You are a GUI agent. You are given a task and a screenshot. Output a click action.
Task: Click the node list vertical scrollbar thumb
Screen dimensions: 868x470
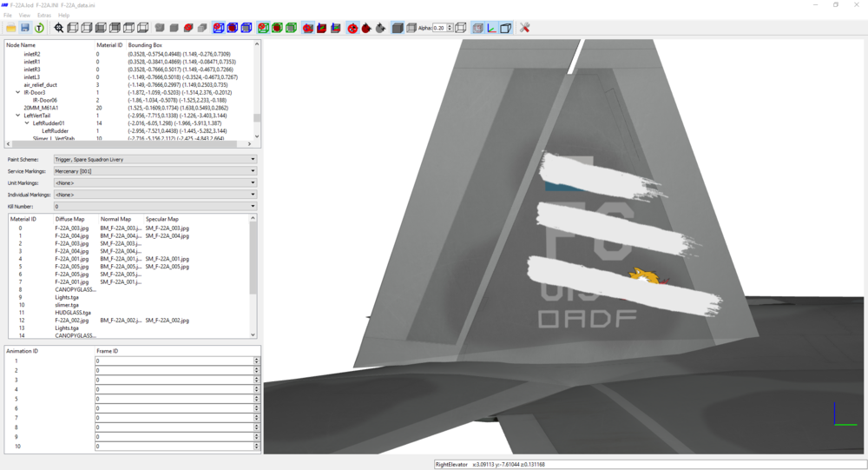tap(257, 117)
